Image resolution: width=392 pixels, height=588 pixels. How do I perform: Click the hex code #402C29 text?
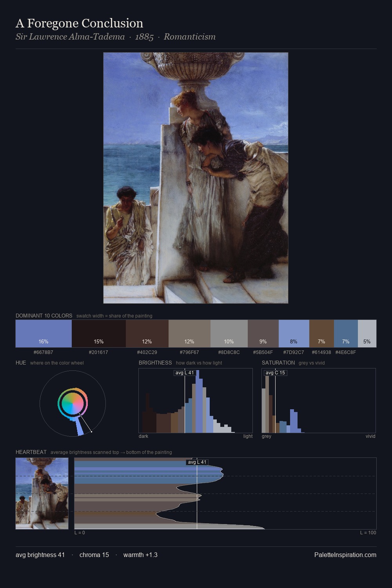click(147, 352)
